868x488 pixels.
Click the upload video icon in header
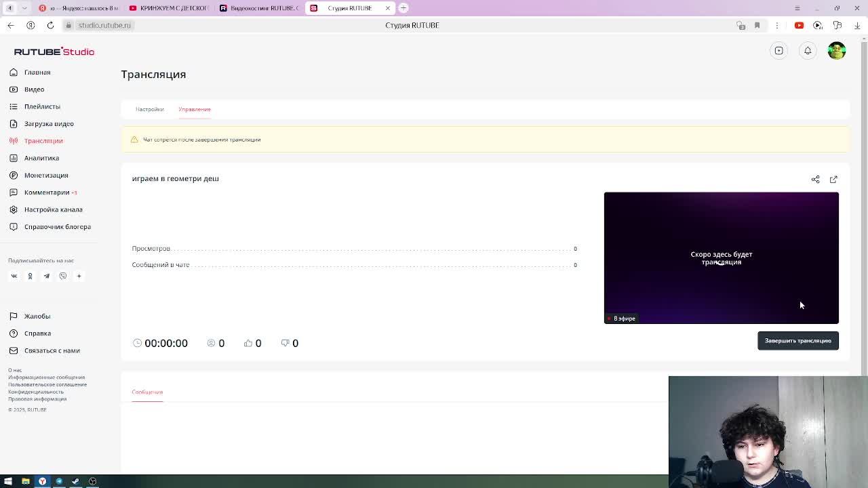779,51
